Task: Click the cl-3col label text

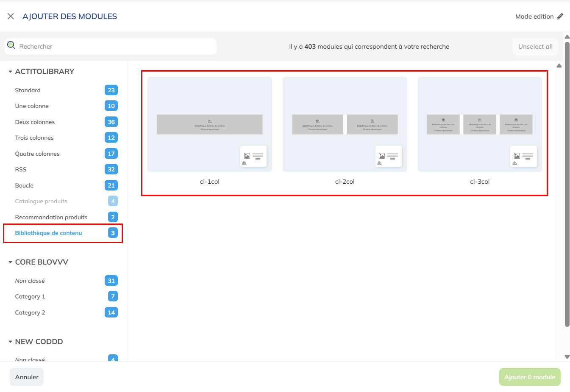Action: coord(480,182)
